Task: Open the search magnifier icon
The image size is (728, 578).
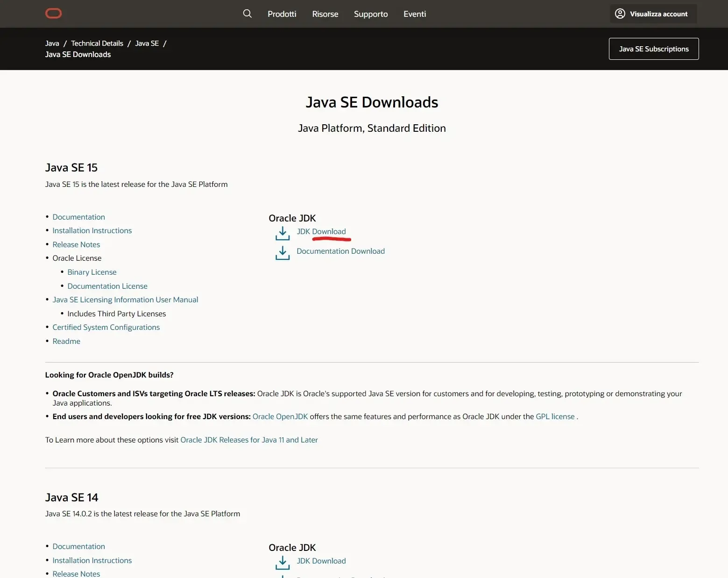Action: 247,14
